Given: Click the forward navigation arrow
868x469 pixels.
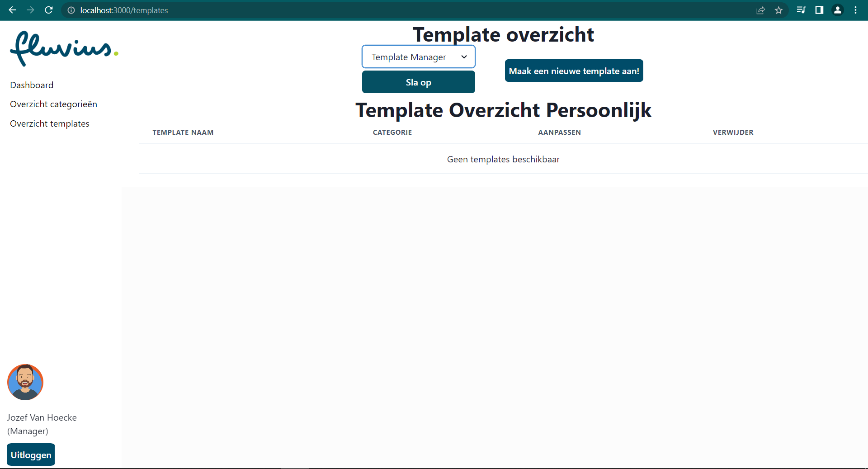Looking at the screenshot, I should [x=30, y=10].
